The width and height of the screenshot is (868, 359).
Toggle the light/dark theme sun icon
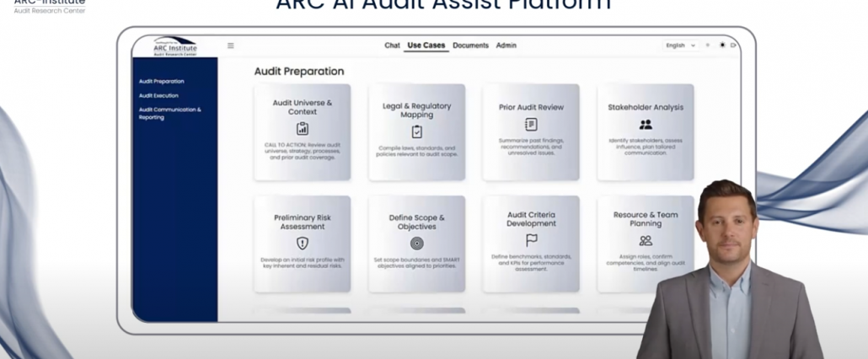pos(722,46)
